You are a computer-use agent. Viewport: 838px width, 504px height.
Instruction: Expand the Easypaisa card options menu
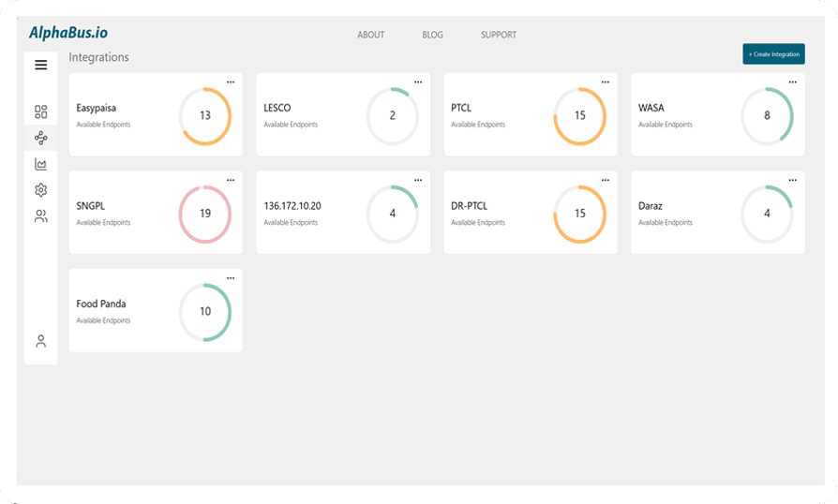(231, 82)
